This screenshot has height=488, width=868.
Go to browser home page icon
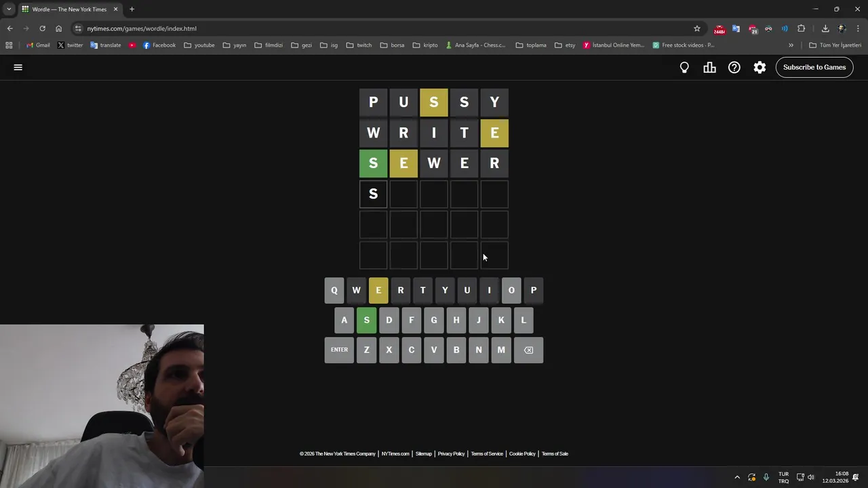point(59,28)
